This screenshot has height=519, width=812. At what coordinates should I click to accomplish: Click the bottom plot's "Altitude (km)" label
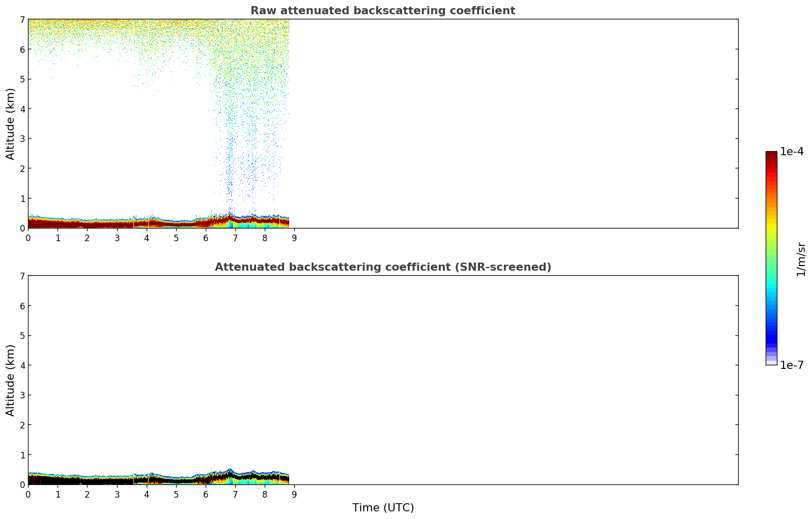pyautogui.click(x=11, y=380)
